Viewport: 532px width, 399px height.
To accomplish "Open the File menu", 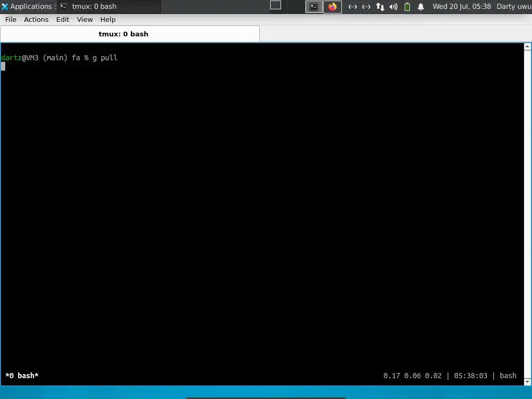I will 11,20.
